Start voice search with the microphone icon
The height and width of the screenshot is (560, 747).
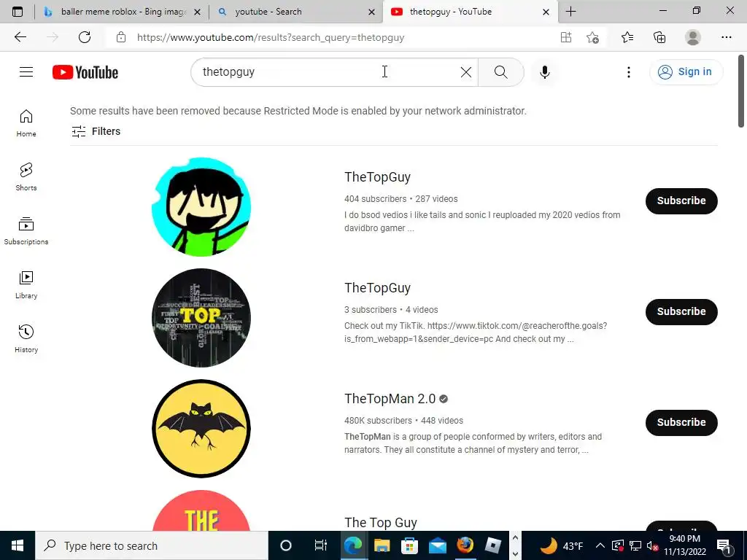pos(544,72)
